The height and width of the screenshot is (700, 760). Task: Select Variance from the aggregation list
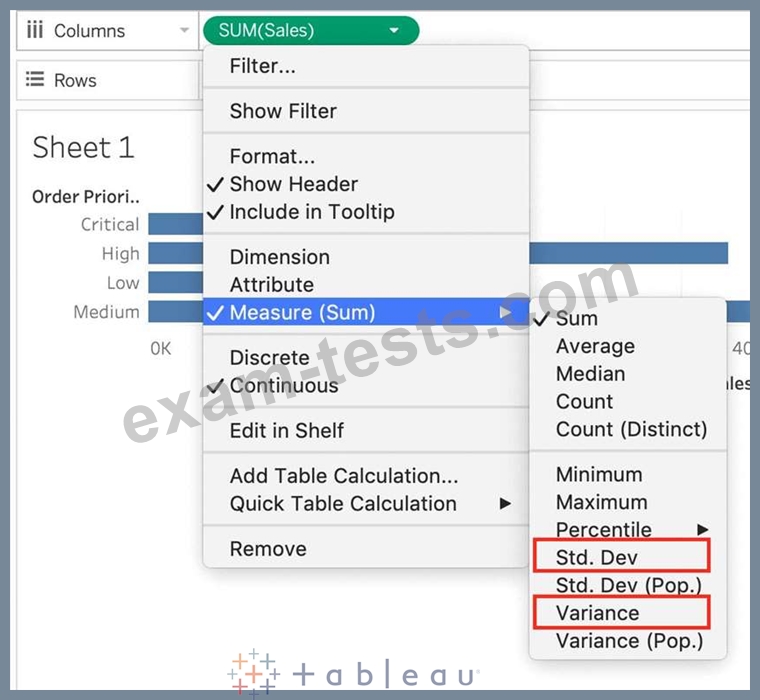coord(597,612)
